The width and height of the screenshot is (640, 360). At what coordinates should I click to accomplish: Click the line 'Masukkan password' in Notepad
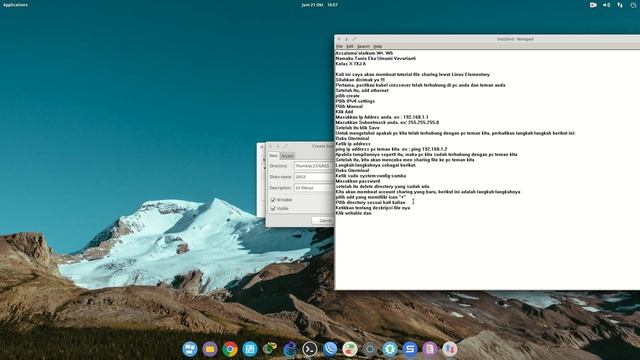pyautogui.click(x=358, y=181)
